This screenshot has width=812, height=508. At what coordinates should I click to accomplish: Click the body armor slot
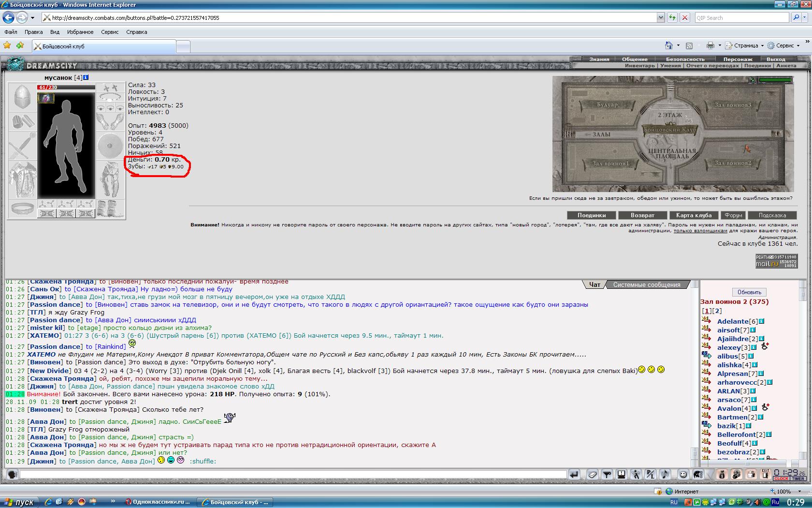22,180
